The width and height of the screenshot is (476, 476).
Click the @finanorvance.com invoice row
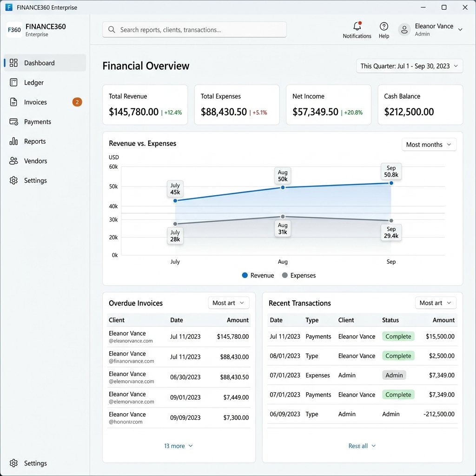coord(179,357)
